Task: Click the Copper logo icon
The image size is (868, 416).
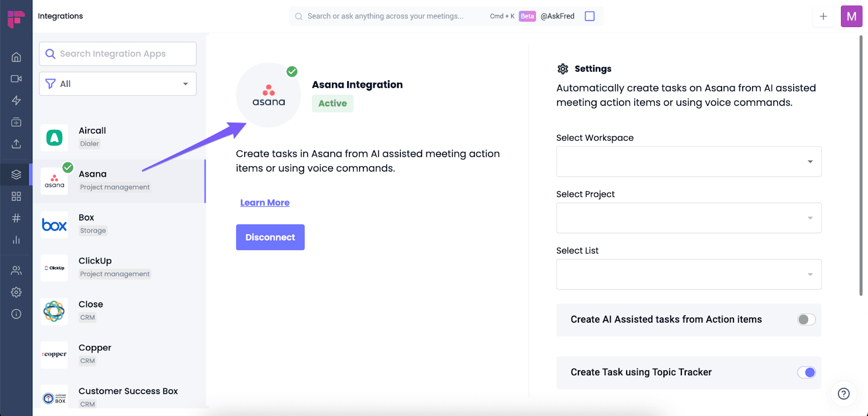Action: tap(54, 355)
